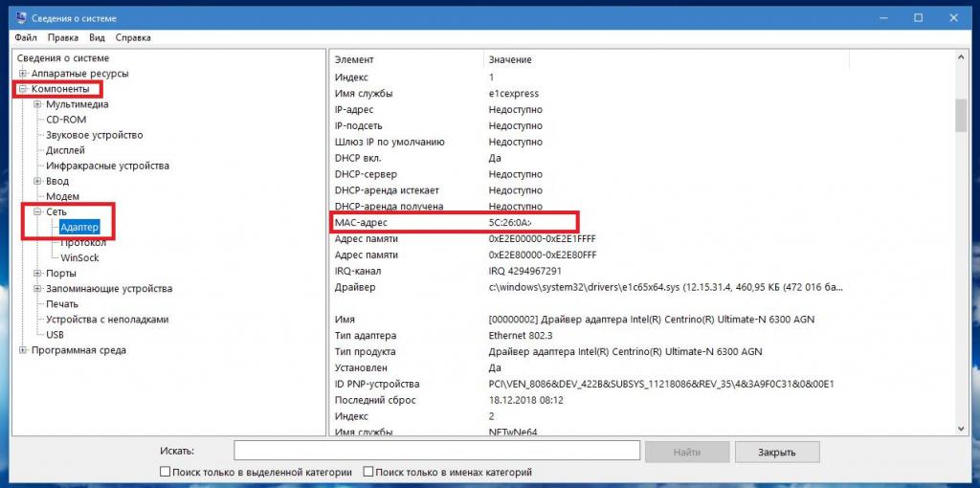Click the Значение column header

coord(666,59)
